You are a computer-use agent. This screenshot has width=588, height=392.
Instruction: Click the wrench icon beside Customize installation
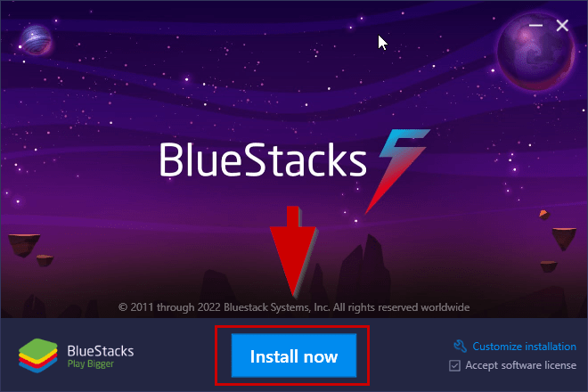click(460, 346)
